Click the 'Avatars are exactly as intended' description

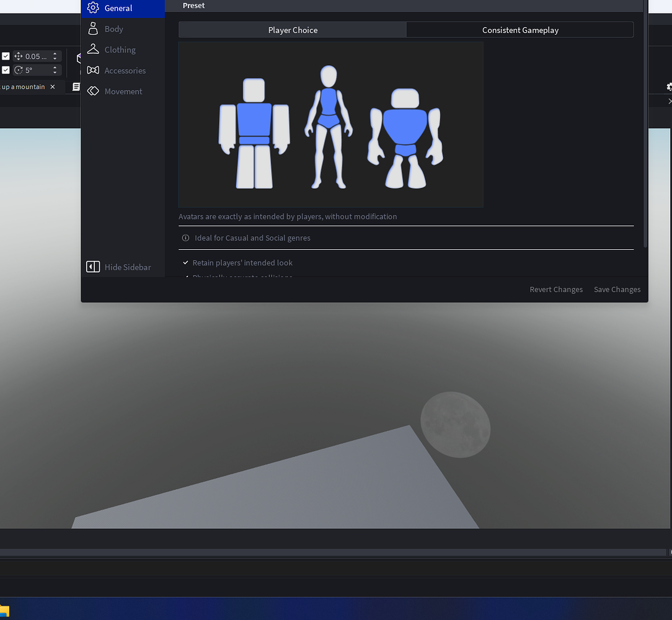tap(288, 216)
